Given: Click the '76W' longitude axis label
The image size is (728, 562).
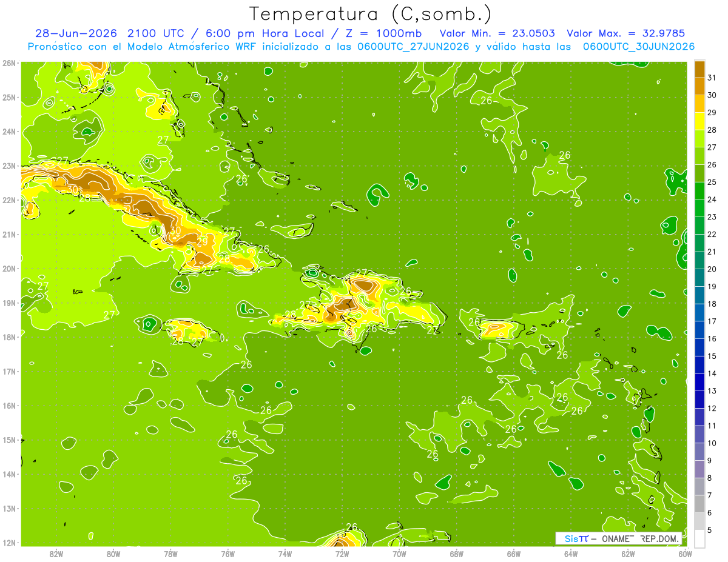Looking at the screenshot, I should click(x=227, y=554).
